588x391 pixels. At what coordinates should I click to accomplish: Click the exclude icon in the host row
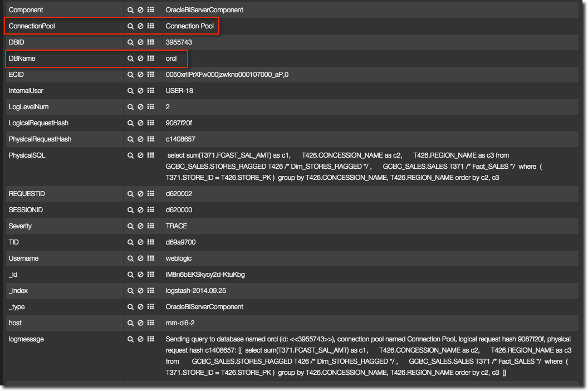click(140, 323)
